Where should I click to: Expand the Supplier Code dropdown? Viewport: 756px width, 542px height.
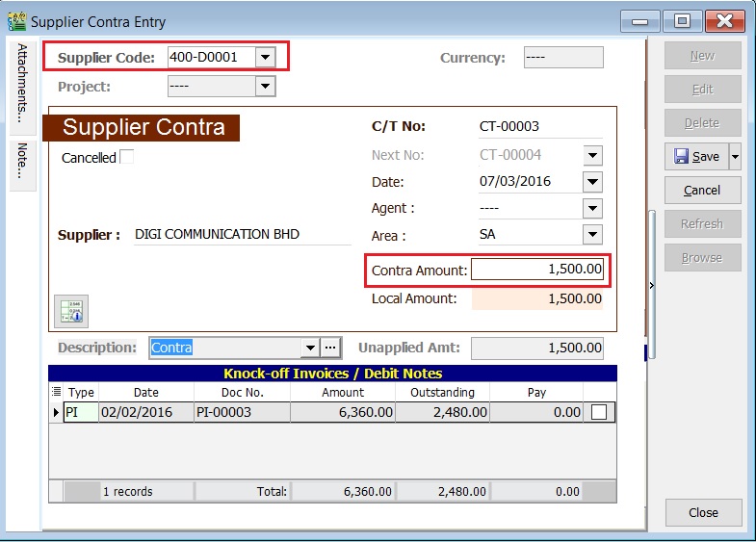[x=265, y=58]
